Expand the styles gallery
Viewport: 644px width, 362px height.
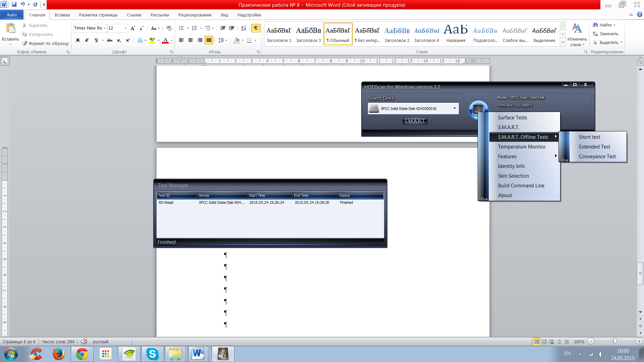pos(563,43)
